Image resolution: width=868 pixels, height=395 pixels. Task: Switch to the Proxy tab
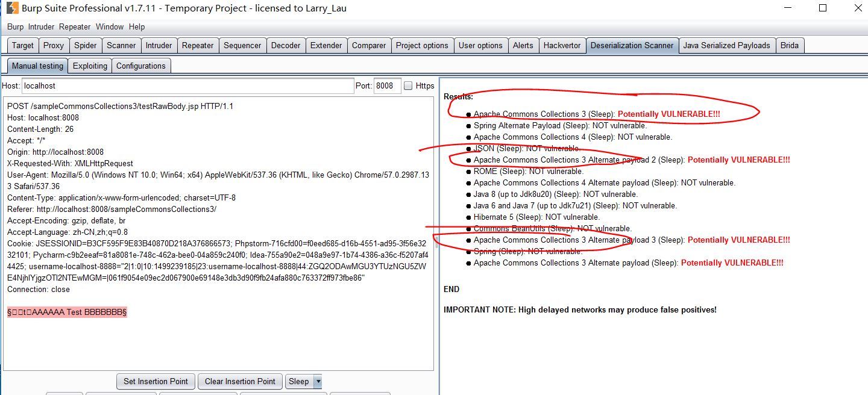pyautogui.click(x=54, y=45)
